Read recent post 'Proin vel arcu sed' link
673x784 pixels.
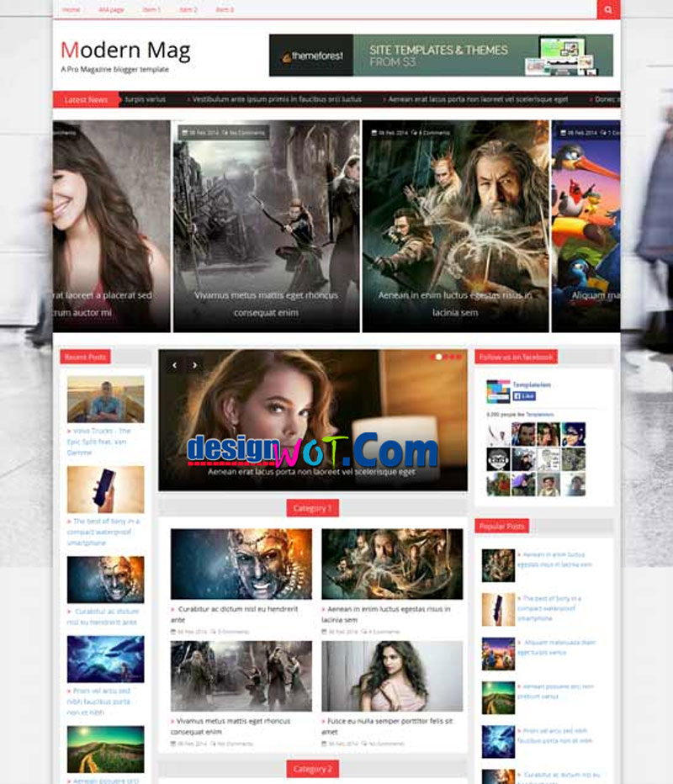click(x=99, y=701)
